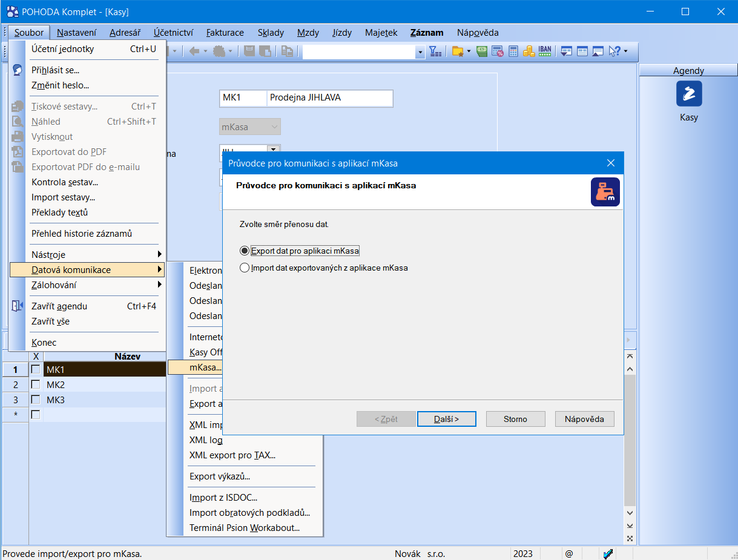Click the expand arrows icon under the table scrollbar
The width and height of the screenshot is (738, 560).
pyautogui.click(x=630, y=538)
